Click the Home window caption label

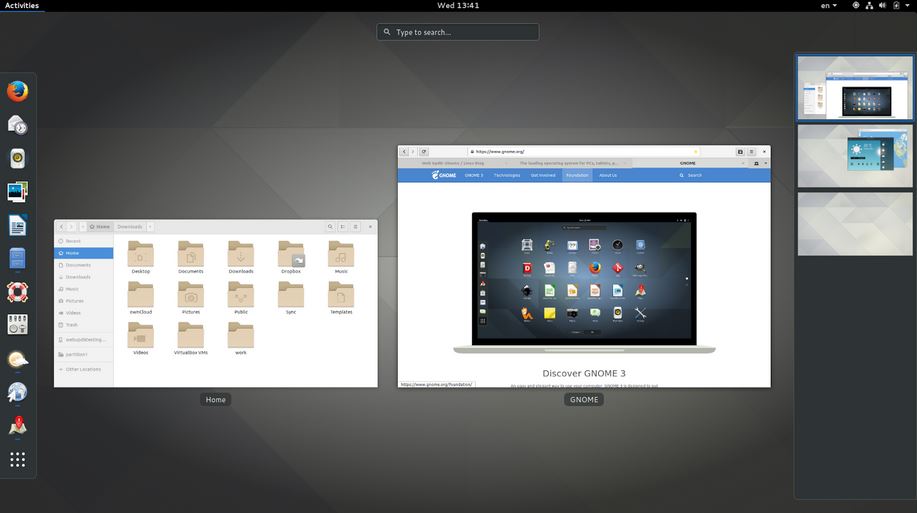coord(215,400)
